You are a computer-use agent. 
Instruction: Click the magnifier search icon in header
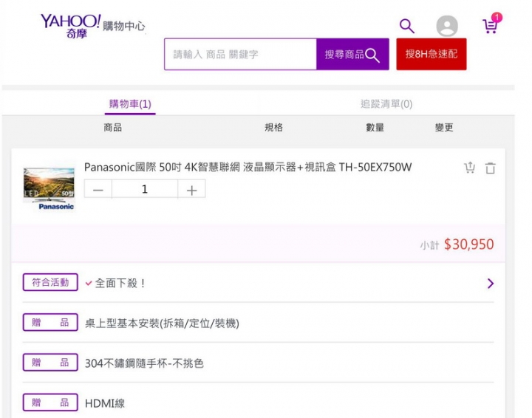407,26
